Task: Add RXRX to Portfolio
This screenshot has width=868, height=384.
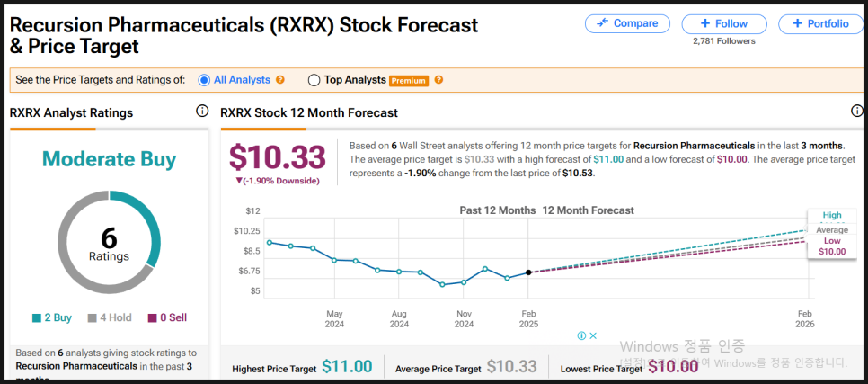Action: (x=821, y=23)
